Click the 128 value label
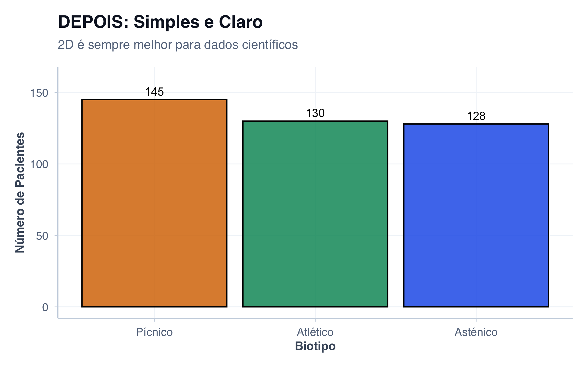 pos(476,116)
